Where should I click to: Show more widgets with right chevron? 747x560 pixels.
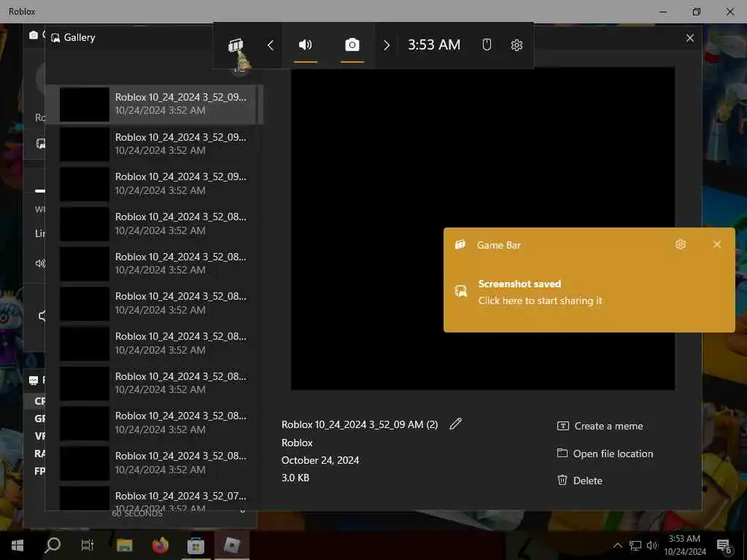pyautogui.click(x=387, y=45)
